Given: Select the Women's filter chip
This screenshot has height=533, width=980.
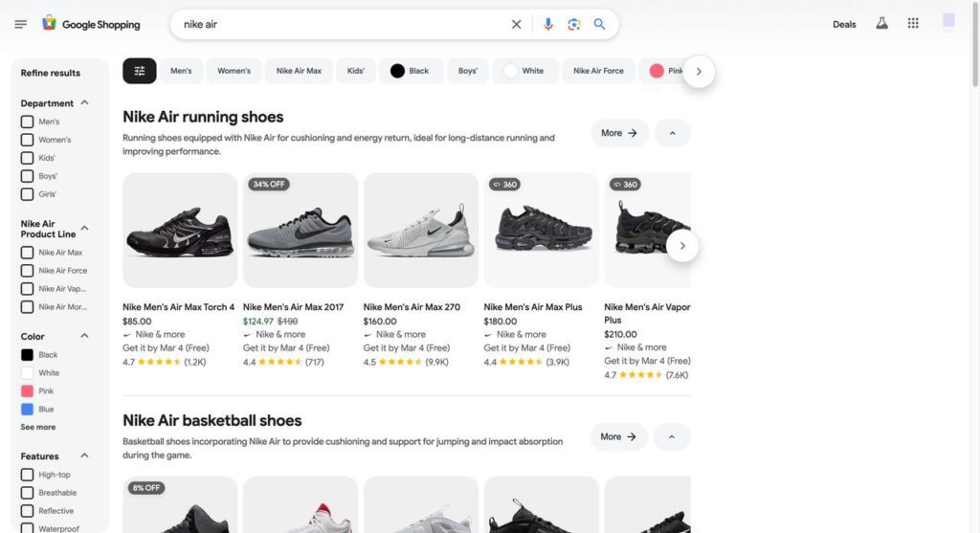Looking at the screenshot, I should (234, 71).
